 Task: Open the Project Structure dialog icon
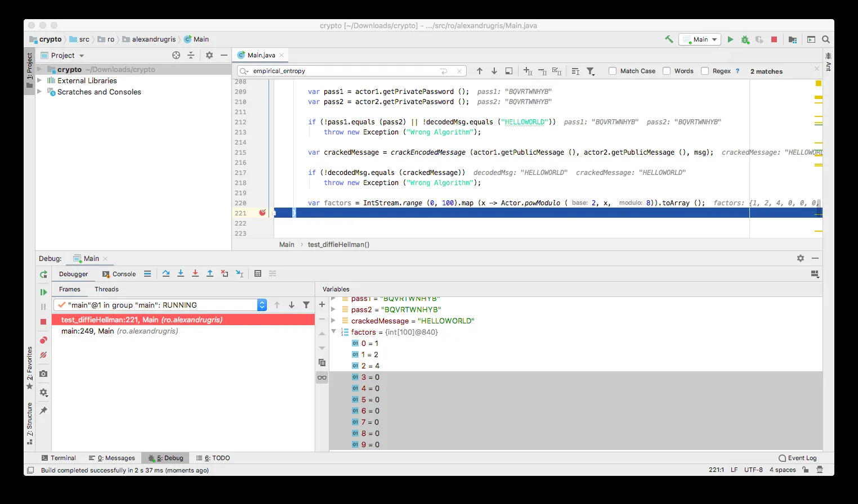(793, 39)
